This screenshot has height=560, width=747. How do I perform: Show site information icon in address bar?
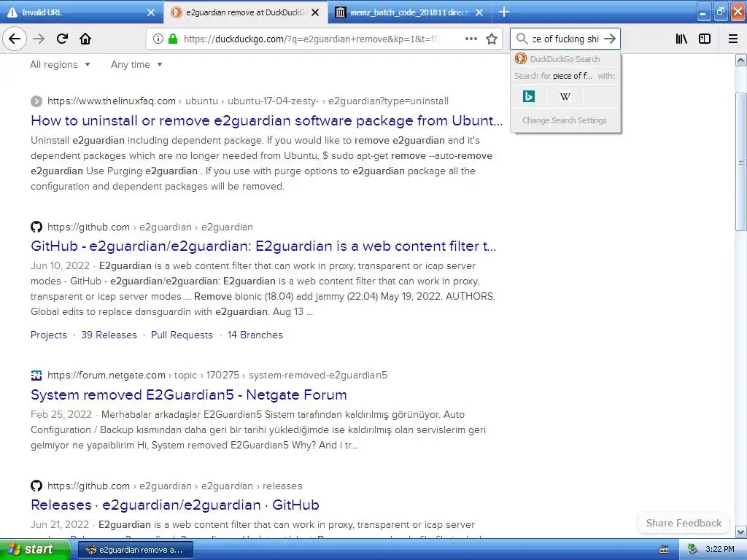point(158,39)
